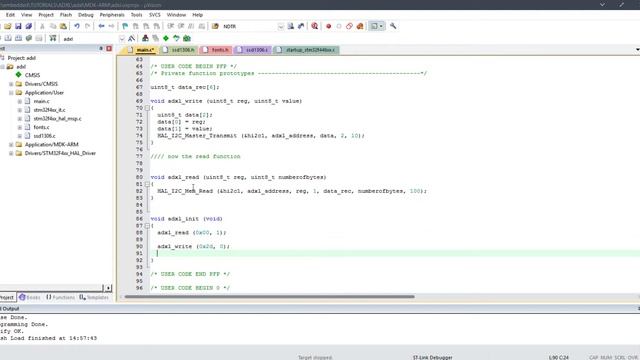Select fonts.c in the project tree
Viewport: 640px width, 360px height.
pyautogui.click(x=41, y=127)
